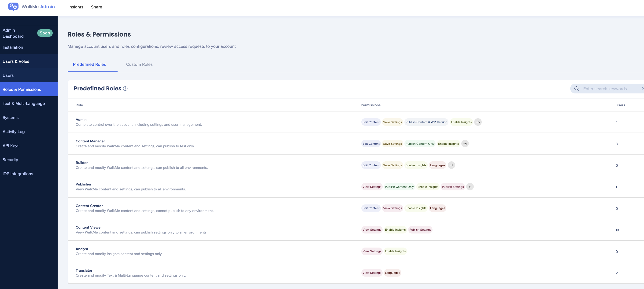Viewport: 644px width, 289px height.
Task: Clear search with the X icon
Action: [x=643, y=89]
